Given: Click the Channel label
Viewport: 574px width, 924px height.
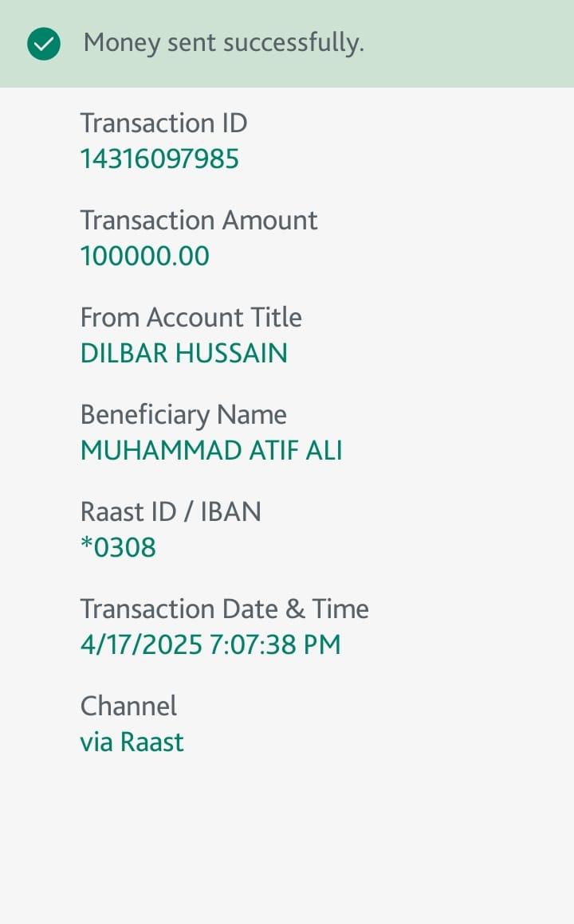Looking at the screenshot, I should (x=128, y=707).
